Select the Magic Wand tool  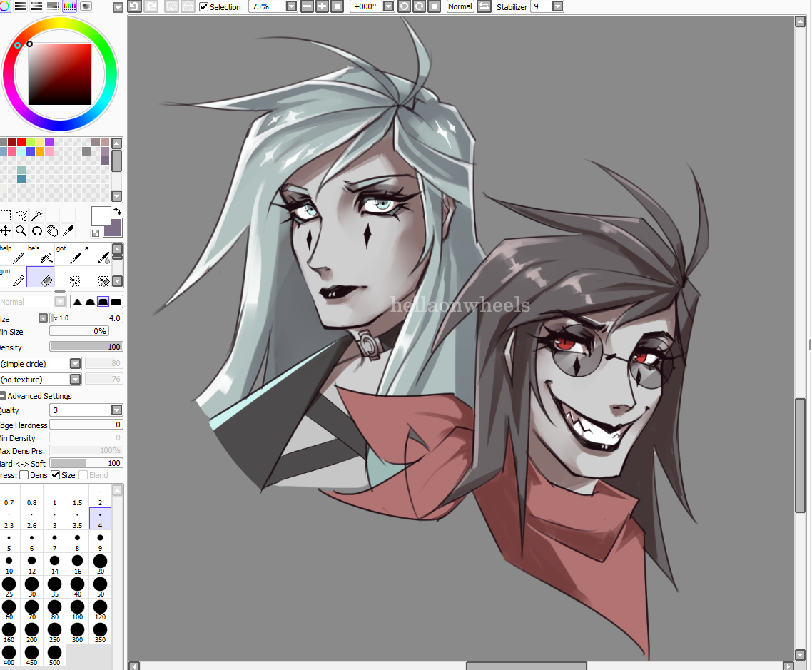click(x=37, y=215)
